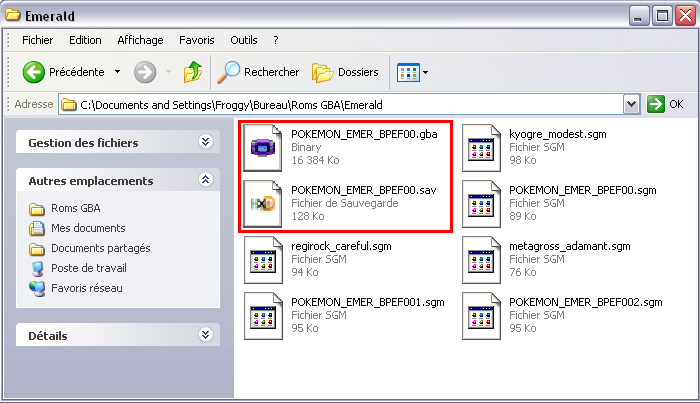
Task: Select the kyogre_modest.sgm file icon
Action: coord(481,148)
